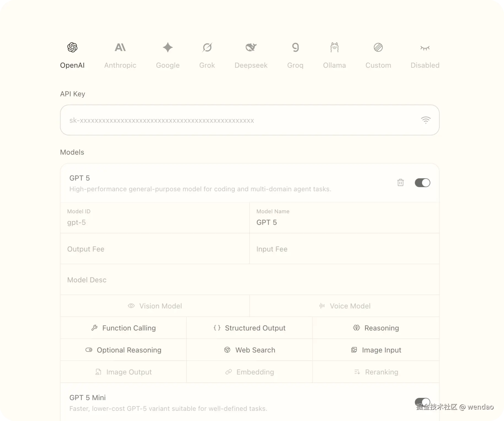This screenshot has width=504, height=421.
Task: Select the Grok provider icon
Action: point(207,47)
